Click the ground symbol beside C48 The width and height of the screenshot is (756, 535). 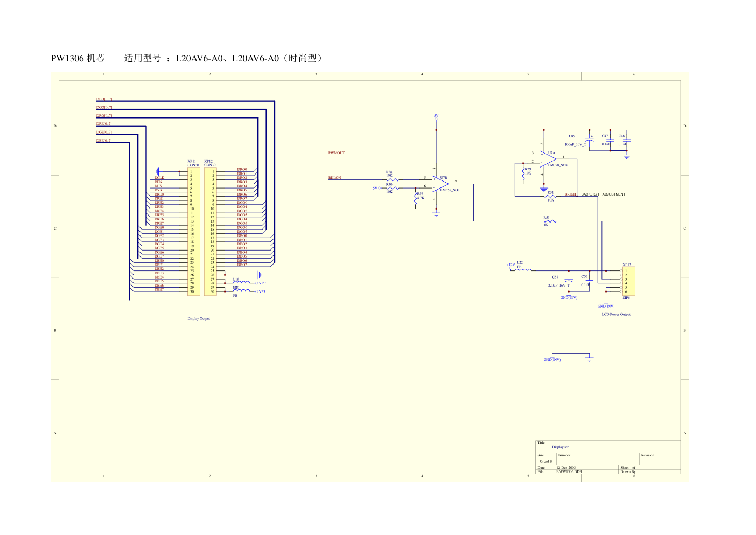click(x=626, y=156)
